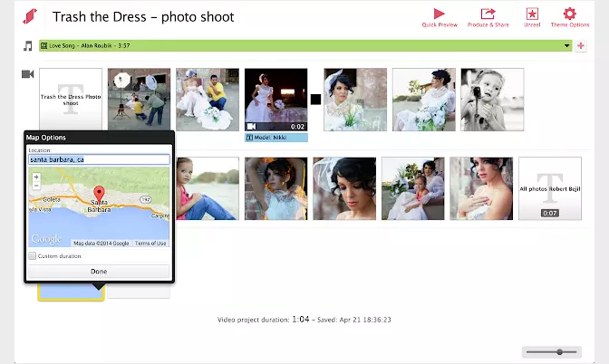Select the lighting setup behind-the-scenes photo

tap(139, 99)
